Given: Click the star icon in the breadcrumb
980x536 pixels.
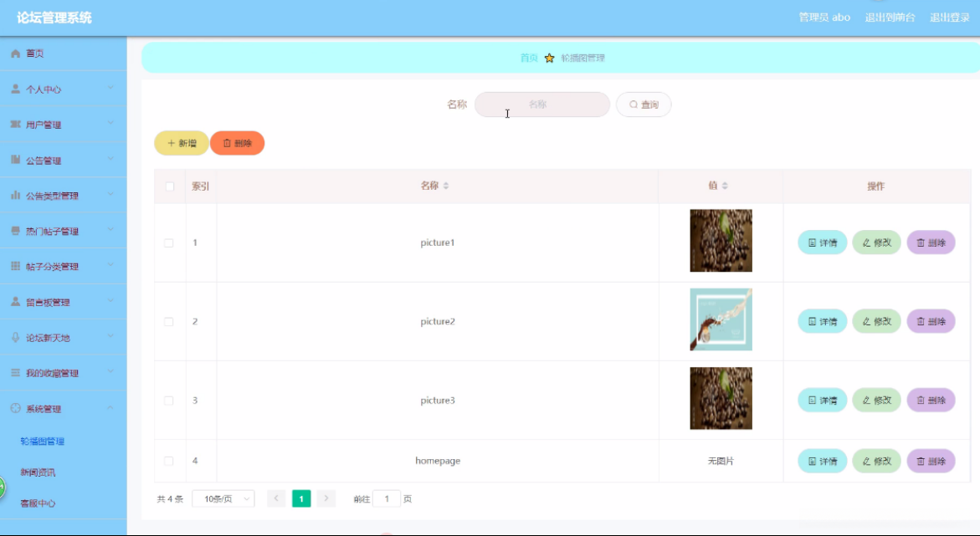Looking at the screenshot, I should tap(549, 58).
